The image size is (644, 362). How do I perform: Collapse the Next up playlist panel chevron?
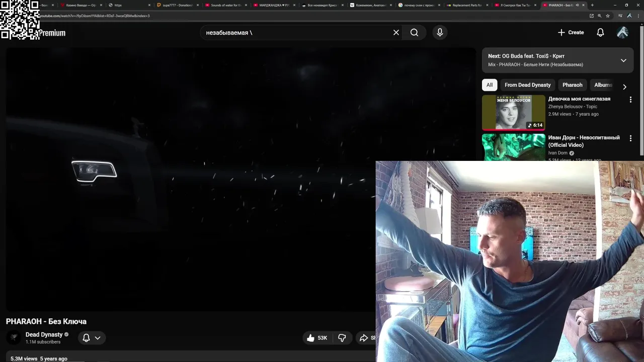[x=623, y=60]
